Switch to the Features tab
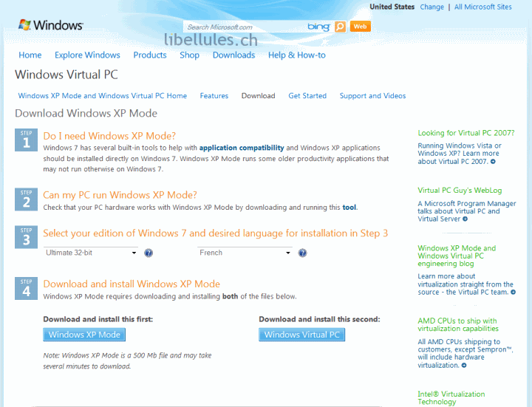The height and width of the screenshot is (407, 532). tap(214, 96)
